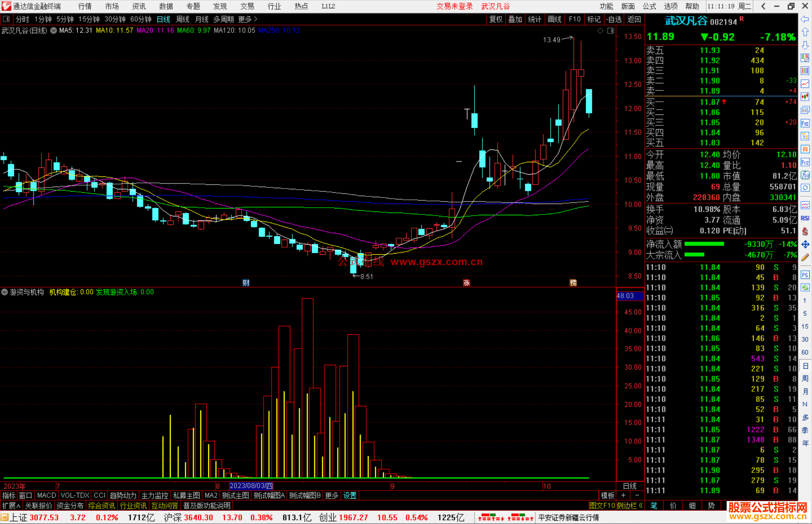Screen dimensions: 812x524
Task: Select the pencil drawing tool icon
Action: coord(805,257)
